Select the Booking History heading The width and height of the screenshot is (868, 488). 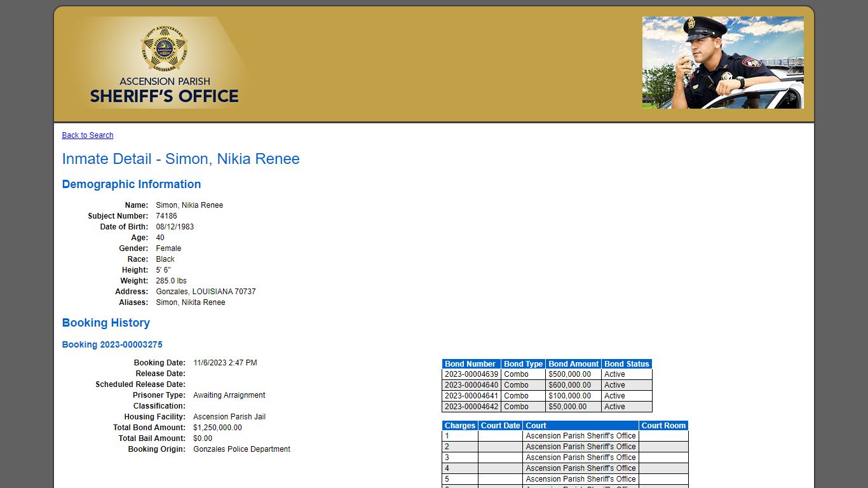(x=106, y=323)
